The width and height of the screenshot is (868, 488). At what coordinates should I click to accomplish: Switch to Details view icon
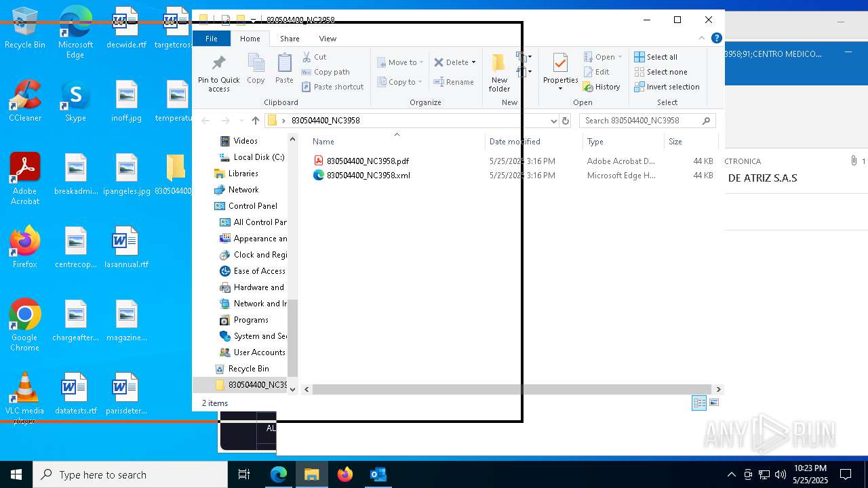(699, 403)
